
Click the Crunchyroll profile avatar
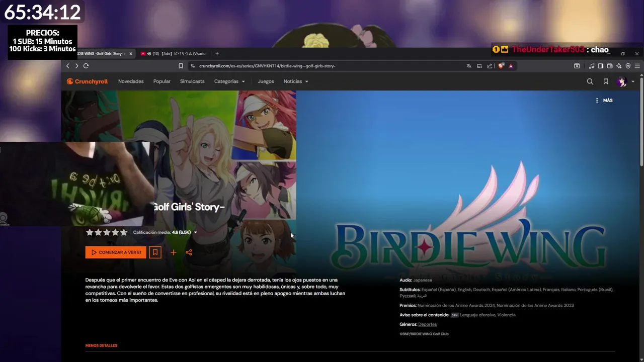tap(622, 81)
